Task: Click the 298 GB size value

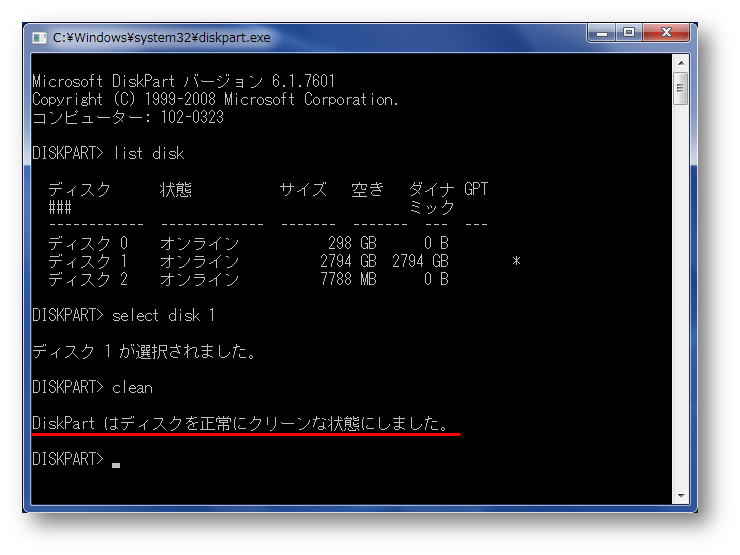Action: pyautogui.click(x=353, y=244)
